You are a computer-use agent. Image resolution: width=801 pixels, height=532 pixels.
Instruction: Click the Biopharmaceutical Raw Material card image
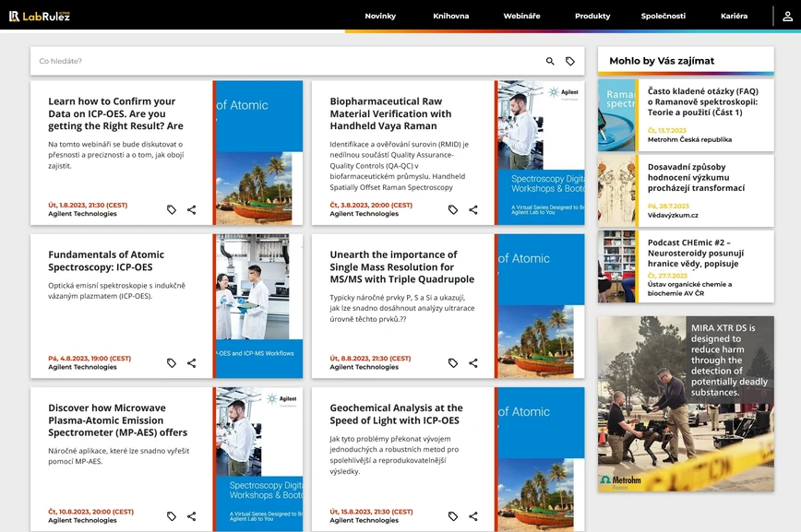[541, 153]
